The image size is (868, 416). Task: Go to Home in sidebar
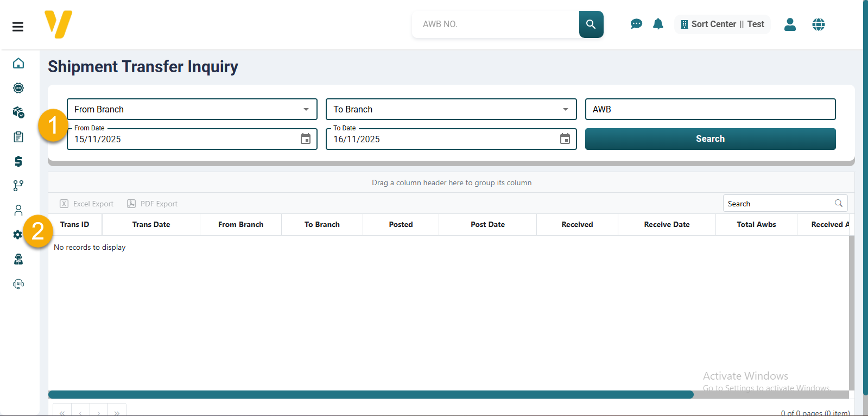click(18, 64)
